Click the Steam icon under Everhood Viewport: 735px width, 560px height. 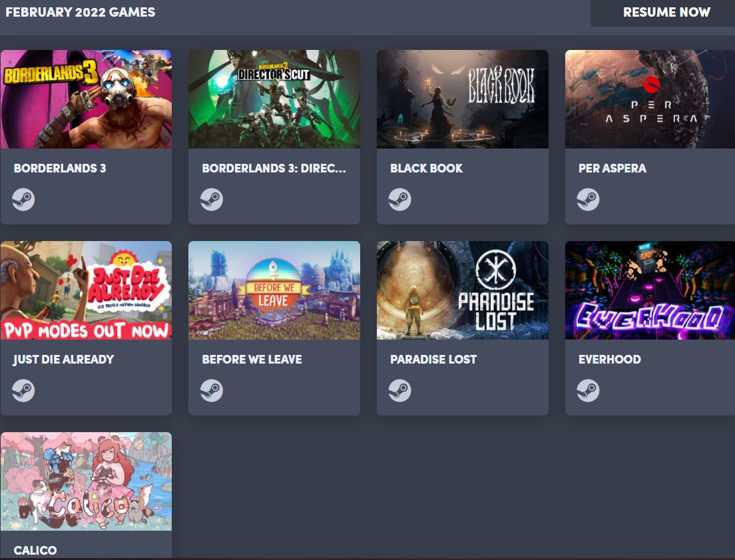pos(589,391)
